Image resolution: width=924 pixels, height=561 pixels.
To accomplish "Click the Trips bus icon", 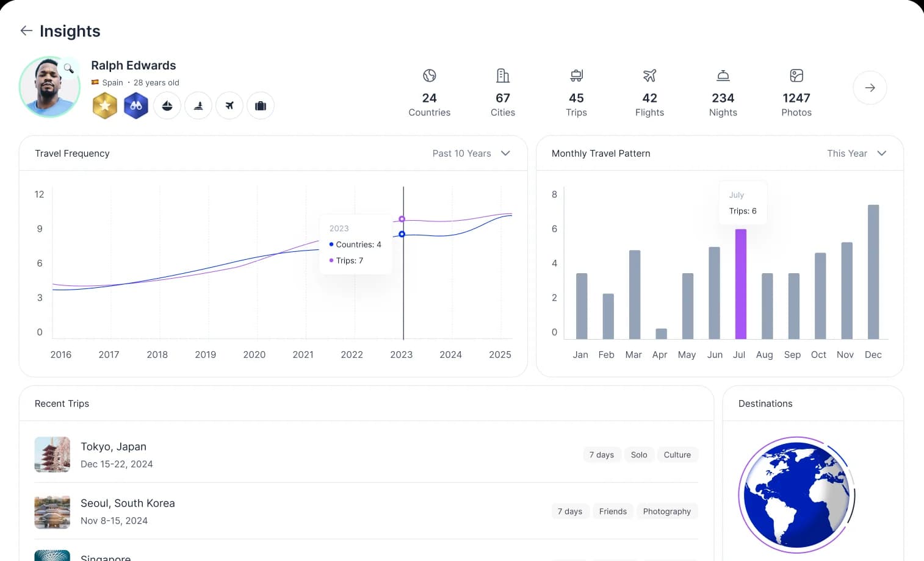I will 576,76.
